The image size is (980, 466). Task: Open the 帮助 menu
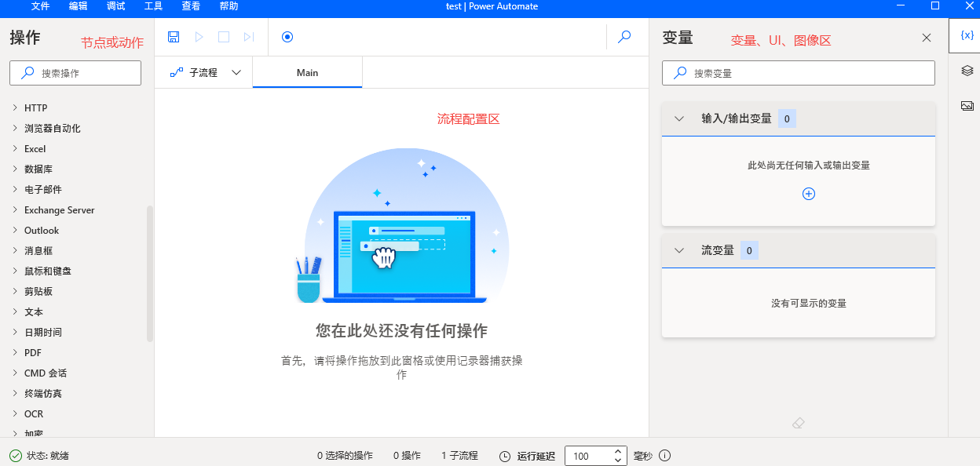pos(229,6)
